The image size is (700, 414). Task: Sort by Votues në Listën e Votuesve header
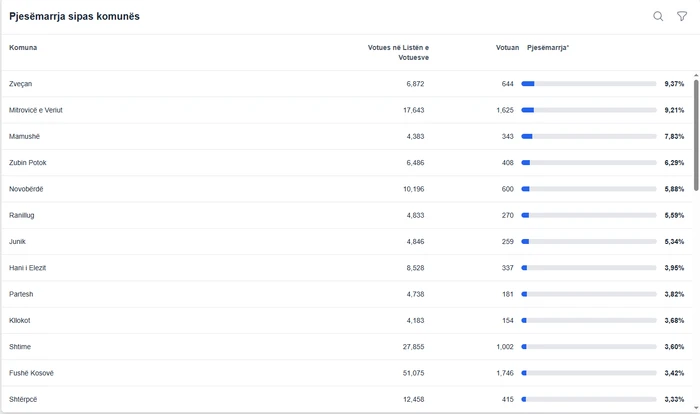tap(398, 52)
